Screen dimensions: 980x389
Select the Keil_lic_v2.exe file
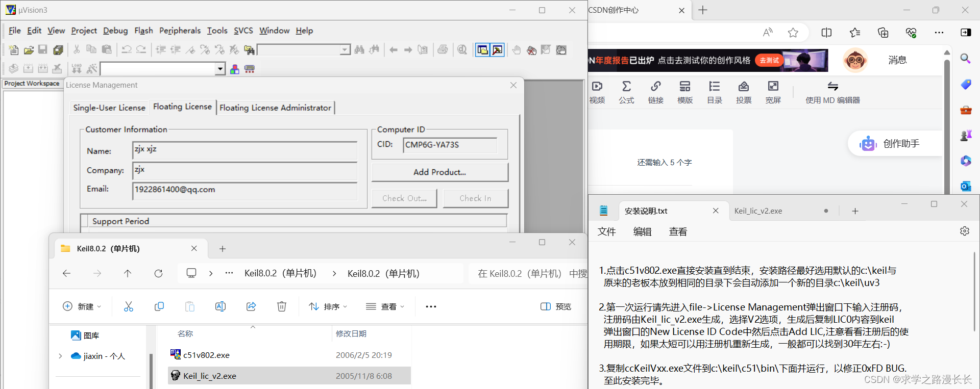coord(289,376)
